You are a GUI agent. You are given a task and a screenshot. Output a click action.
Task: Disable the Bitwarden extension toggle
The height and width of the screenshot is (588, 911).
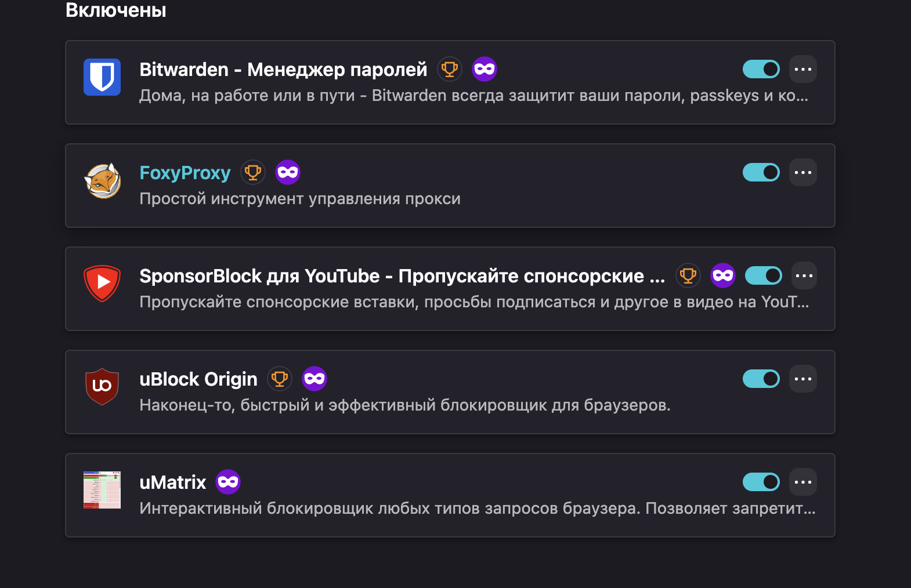tap(761, 69)
